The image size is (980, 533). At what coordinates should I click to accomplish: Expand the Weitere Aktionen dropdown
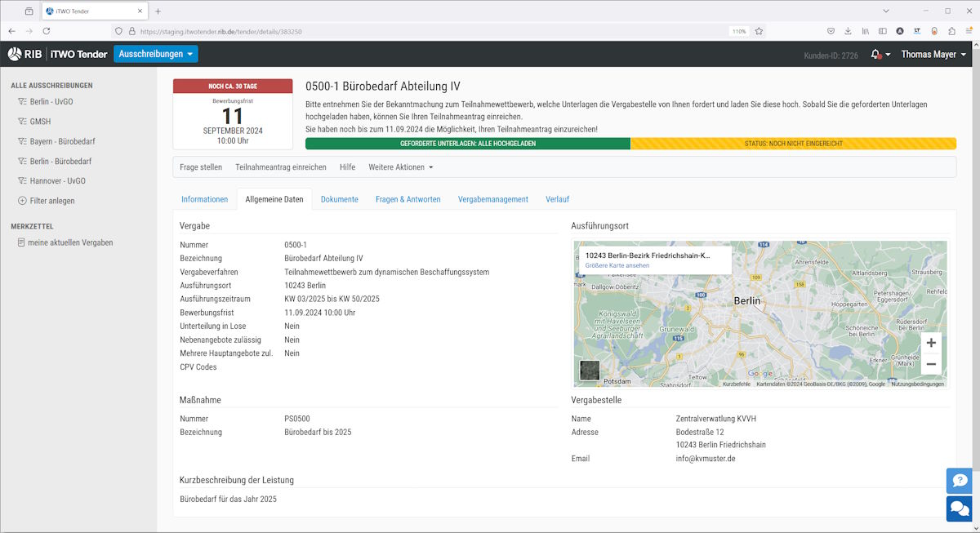pyautogui.click(x=400, y=167)
